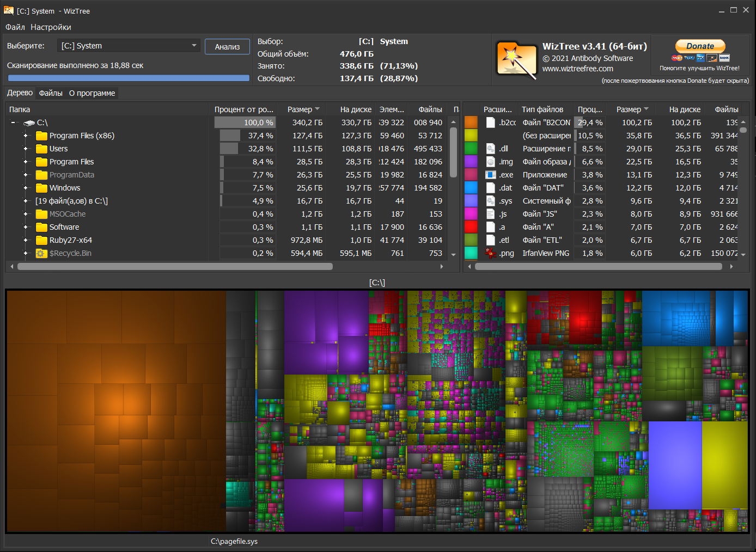This screenshot has height=552, width=756.
Task: Click the .exe application file icon
Action: point(490,175)
